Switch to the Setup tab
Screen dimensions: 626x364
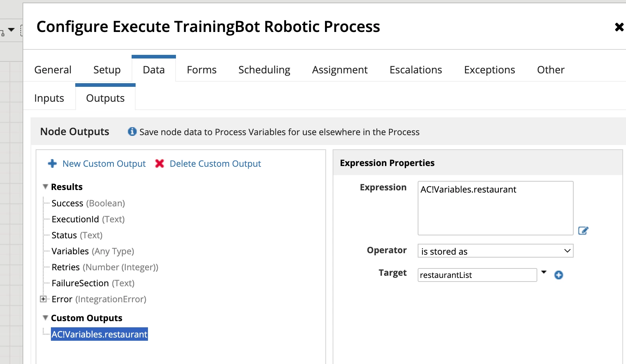click(x=107, y=69)
